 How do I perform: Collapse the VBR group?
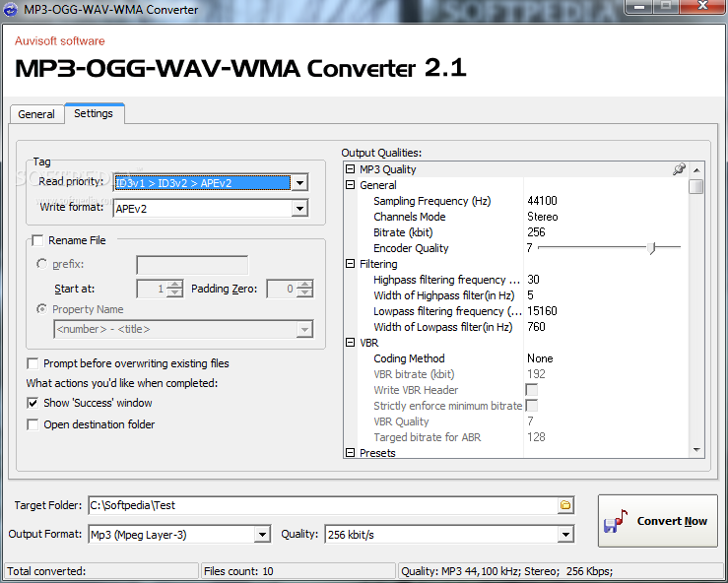coord(351,343)
